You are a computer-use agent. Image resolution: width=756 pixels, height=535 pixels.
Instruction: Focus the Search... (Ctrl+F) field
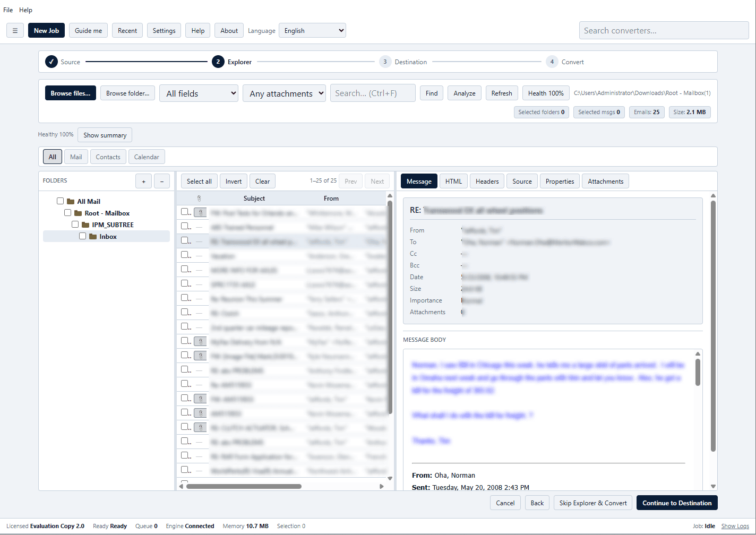point(373,93)
